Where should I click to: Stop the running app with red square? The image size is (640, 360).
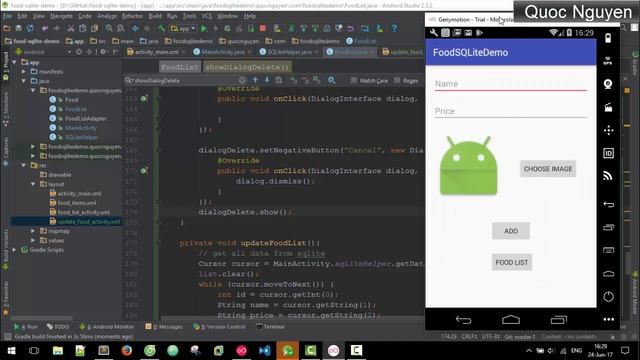pyautogui.click(x=263, y=29)
